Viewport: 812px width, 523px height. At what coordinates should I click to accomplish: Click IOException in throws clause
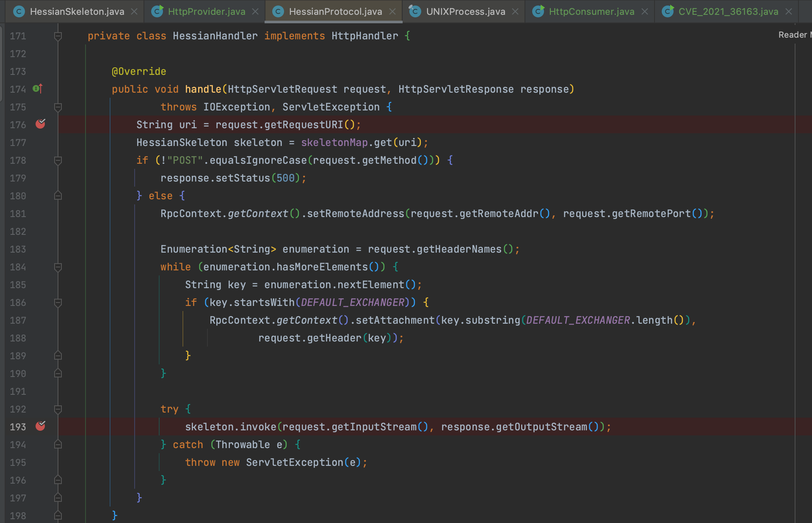237,107
